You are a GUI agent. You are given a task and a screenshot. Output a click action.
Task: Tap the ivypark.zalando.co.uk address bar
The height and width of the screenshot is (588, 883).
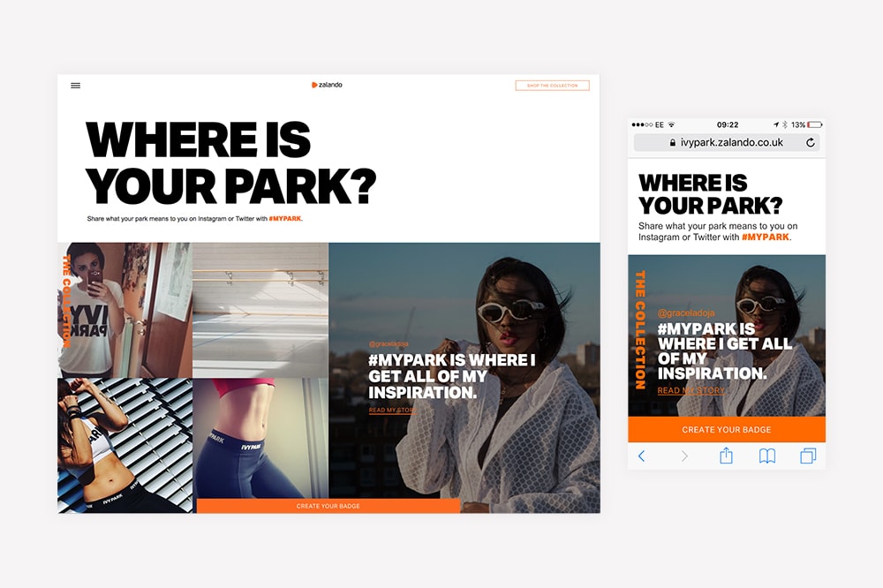tap(727, 142)
